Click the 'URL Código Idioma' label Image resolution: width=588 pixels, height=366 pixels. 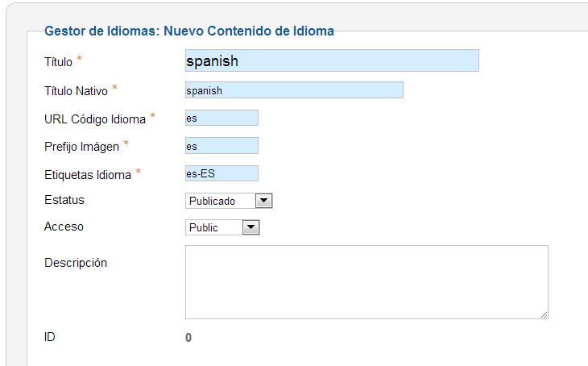coord(95,119)
